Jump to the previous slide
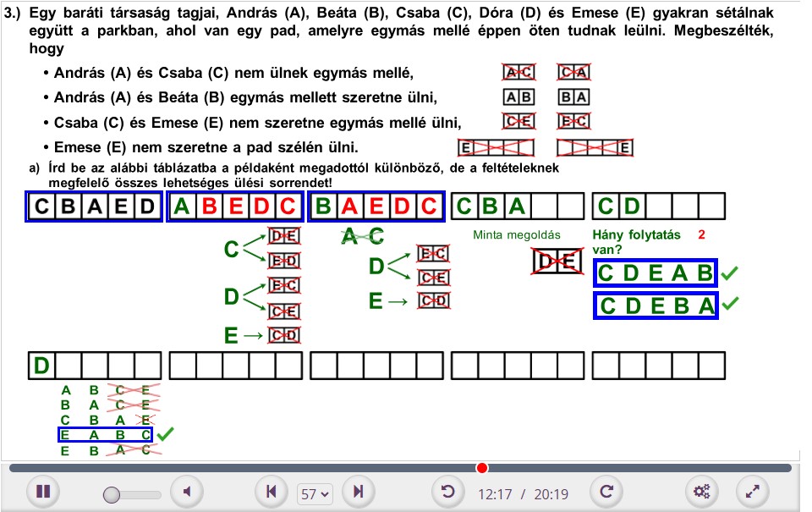 (x=271, y=491)
